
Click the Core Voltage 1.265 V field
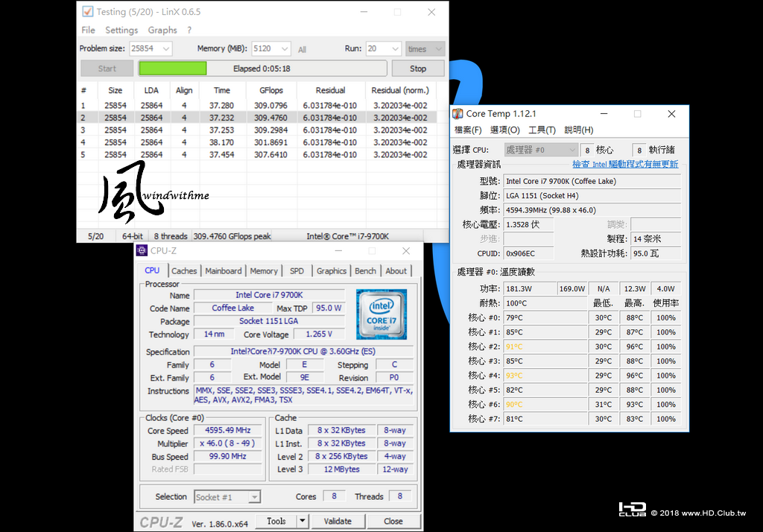(319, 334)
